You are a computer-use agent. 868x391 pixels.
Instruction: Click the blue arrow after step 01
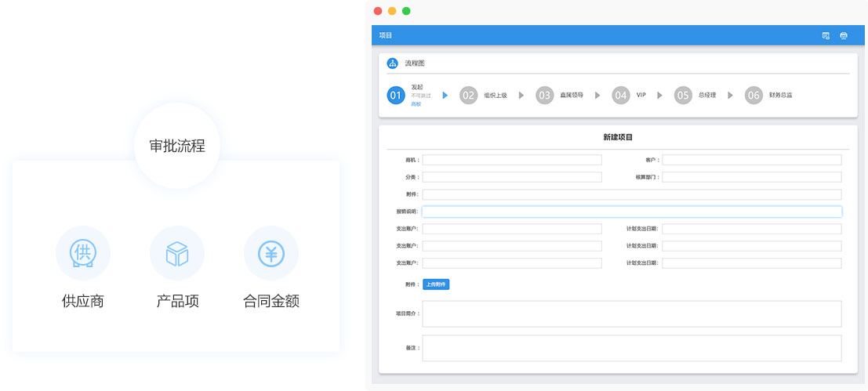445,96
